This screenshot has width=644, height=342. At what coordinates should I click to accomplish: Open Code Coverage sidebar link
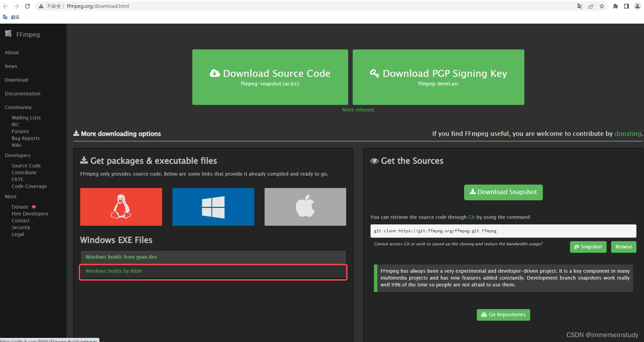[29, 186]
